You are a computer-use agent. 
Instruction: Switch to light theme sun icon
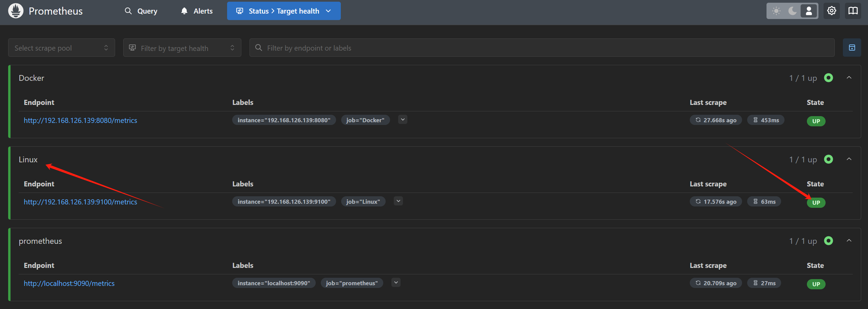coord(776,11)
